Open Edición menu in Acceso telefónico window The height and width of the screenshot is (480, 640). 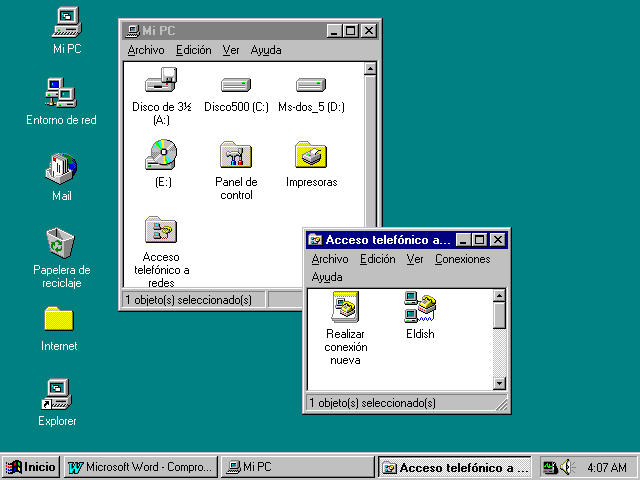[378, 259]
